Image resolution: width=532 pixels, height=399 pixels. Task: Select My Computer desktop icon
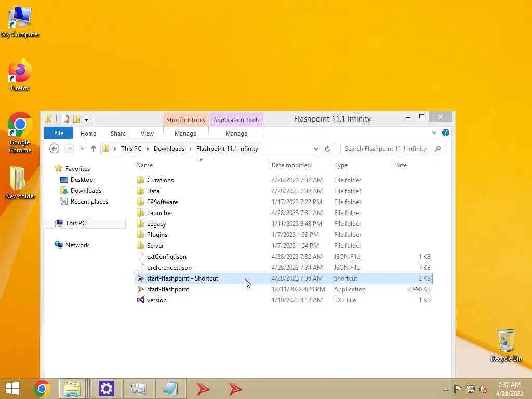point(20,22)
